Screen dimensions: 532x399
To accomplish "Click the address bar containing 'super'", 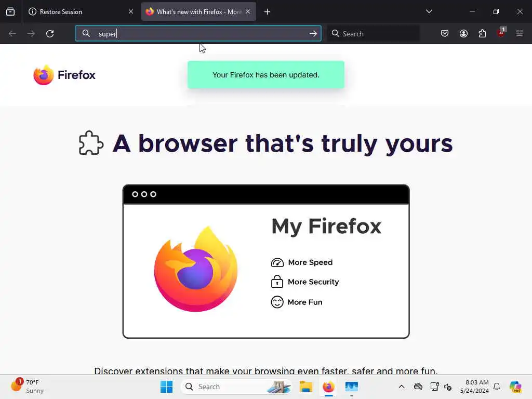I will click(x=198, y=34).
